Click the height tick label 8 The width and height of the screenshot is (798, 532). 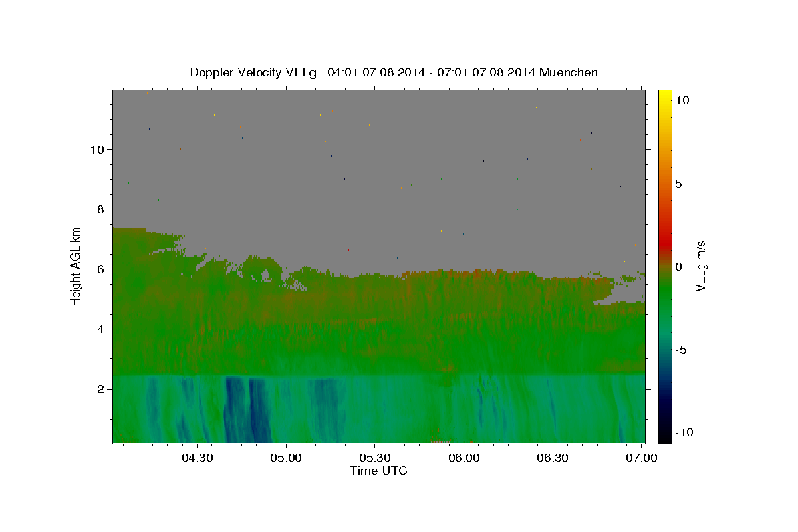101,209
